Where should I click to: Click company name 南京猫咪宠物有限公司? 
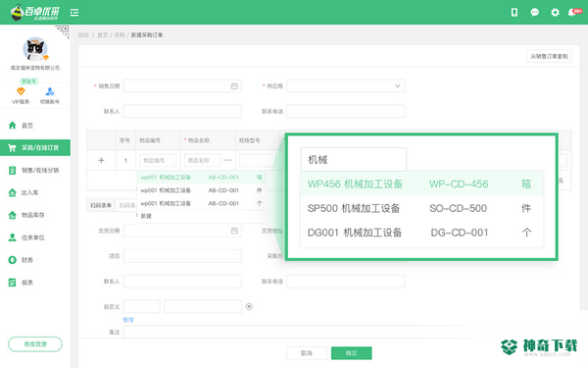35,68
